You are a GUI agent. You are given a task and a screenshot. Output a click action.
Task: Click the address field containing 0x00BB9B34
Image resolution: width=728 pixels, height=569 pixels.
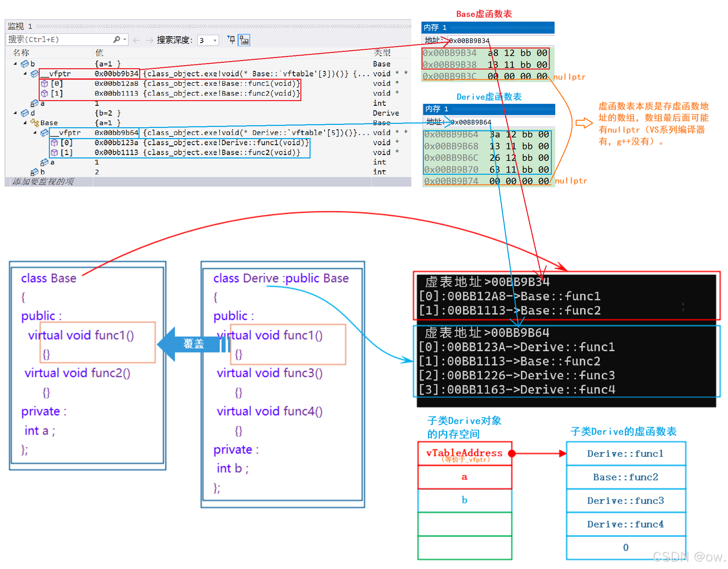(470, 41)
